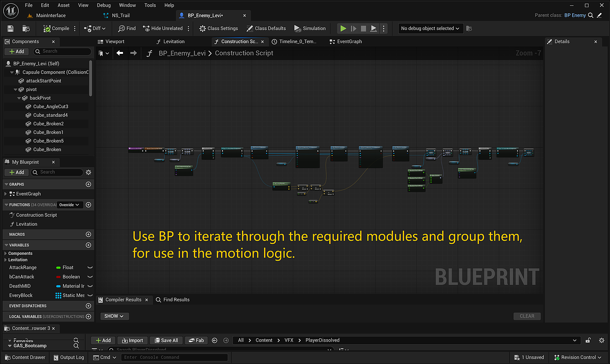The height and width of the screenshot is (364, 610).
Task: Open the File menu
Action: click(x=29, y=5)
